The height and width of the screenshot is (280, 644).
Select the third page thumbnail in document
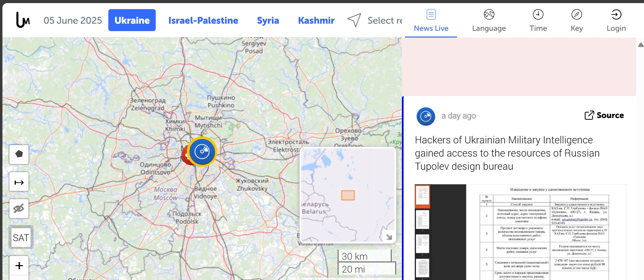pyautogui.click(x=423, y=244)
